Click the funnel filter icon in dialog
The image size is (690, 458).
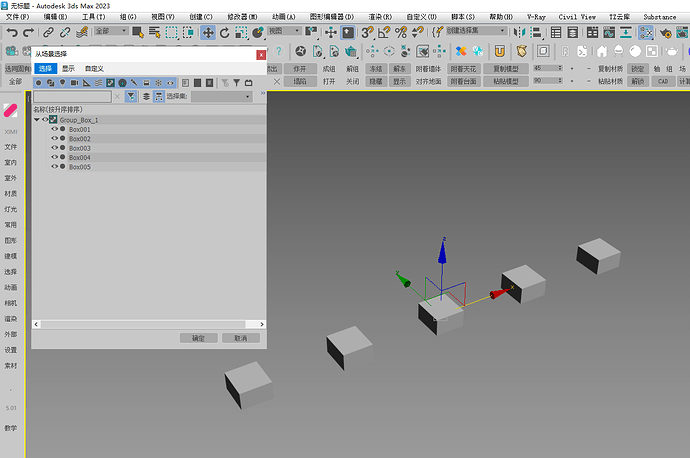(x=132, y=97)
